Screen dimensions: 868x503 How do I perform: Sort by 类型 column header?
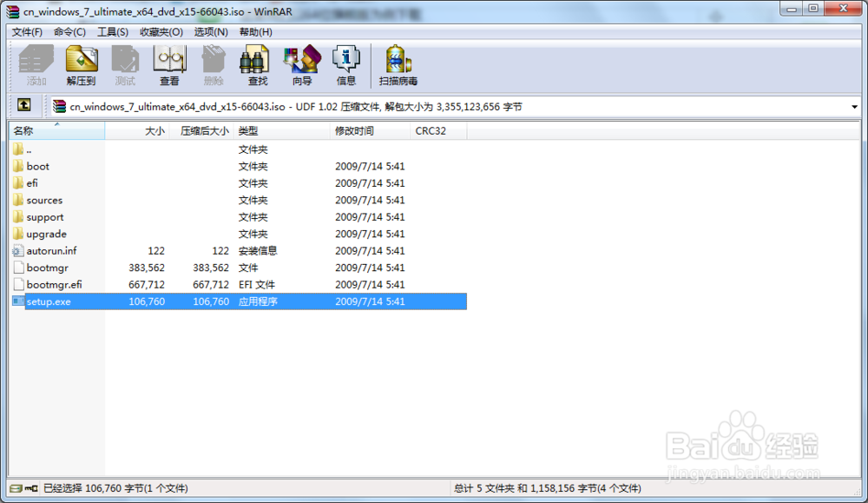tap(282, 130)
